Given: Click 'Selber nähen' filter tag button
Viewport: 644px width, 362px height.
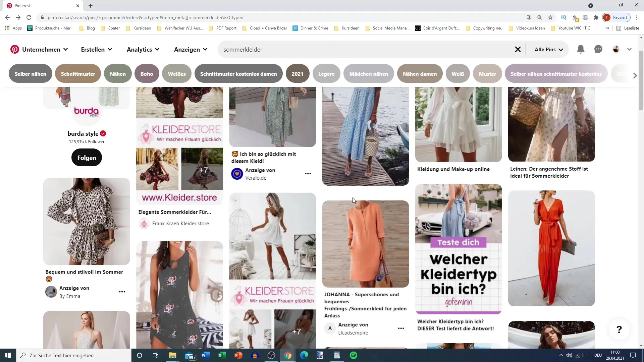Looking at the screenshot, I should pos(31,74).
